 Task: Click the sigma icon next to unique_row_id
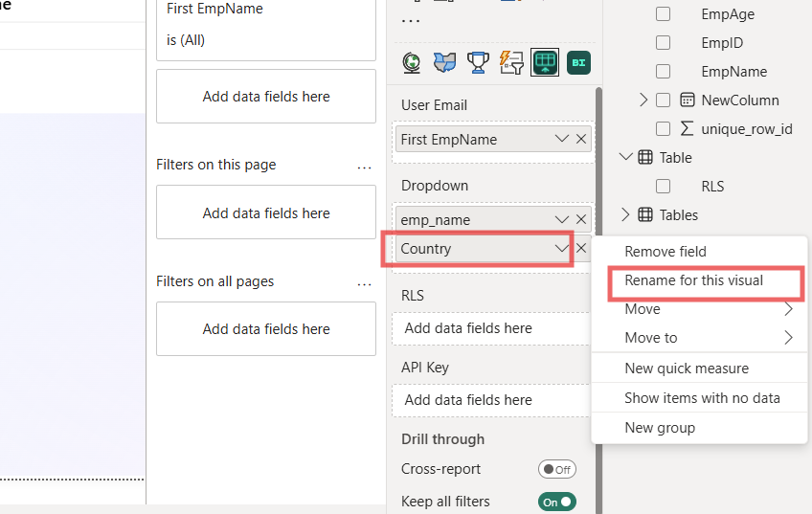coord(687,128)
